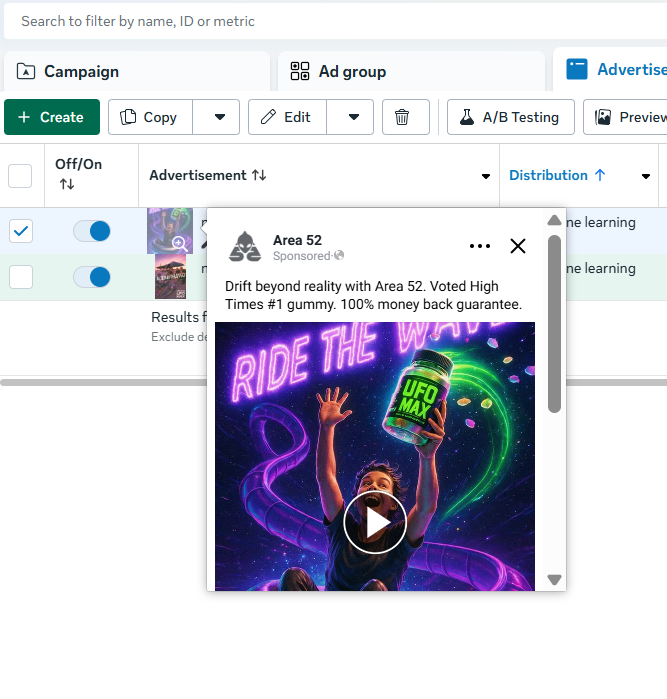Screen dimensions: 667x699
Task: Turn off the second ad toggle switch
Action: pos(92,277)
